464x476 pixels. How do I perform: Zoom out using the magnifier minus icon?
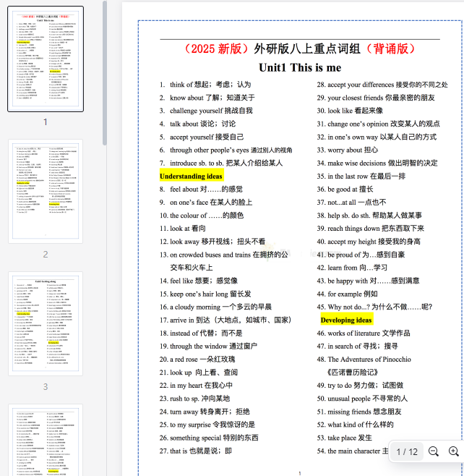pyautogui.click(x=434, y=451)
